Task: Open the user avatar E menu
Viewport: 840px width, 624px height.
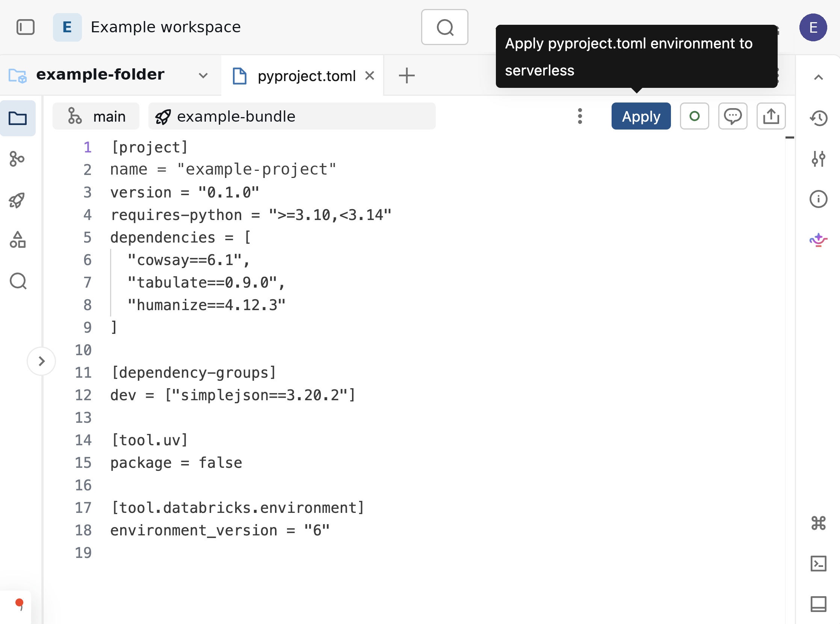Action: 813,27
